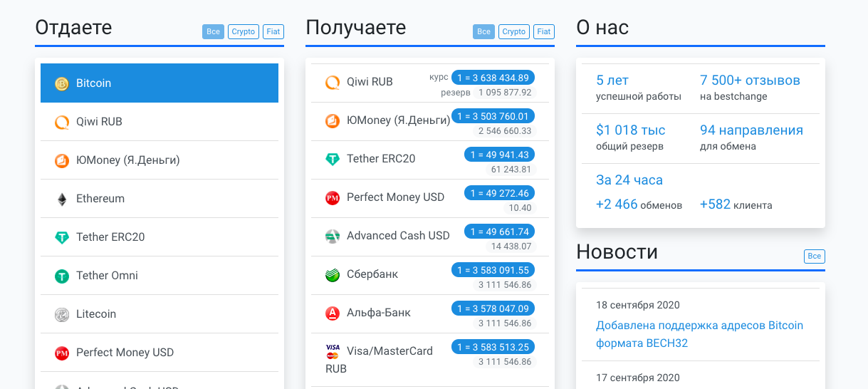
Task: Click the +2 466 обменов statistic
Action: 639,204
